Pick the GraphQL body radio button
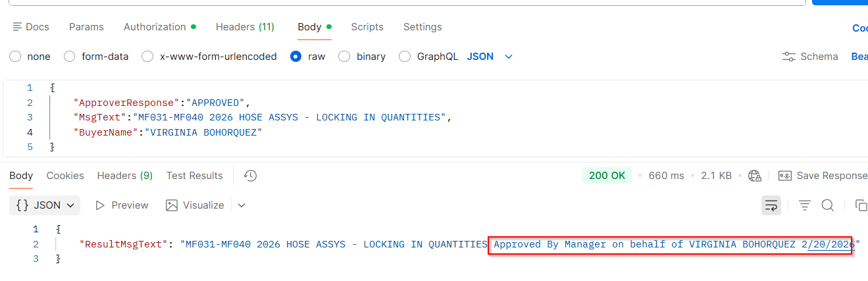The width and height of the screenshot is (868, 281). coord(405,57)
